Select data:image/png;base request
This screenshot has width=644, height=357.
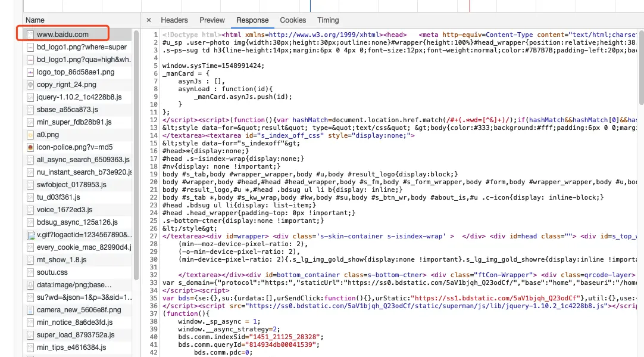(77, 285)
